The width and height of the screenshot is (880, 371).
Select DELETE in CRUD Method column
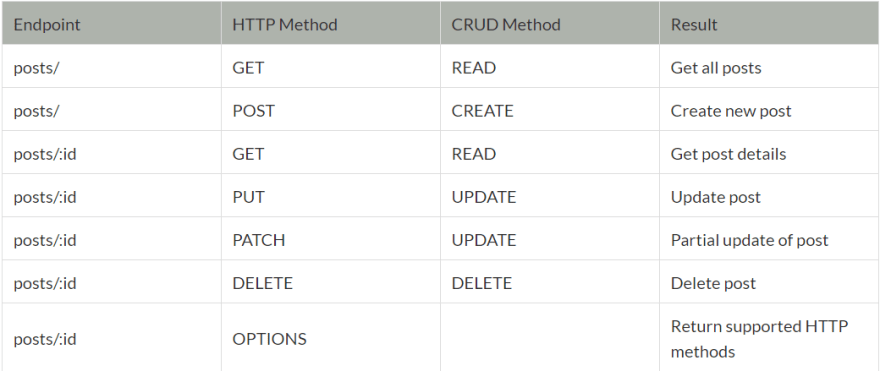click(549, 283)
